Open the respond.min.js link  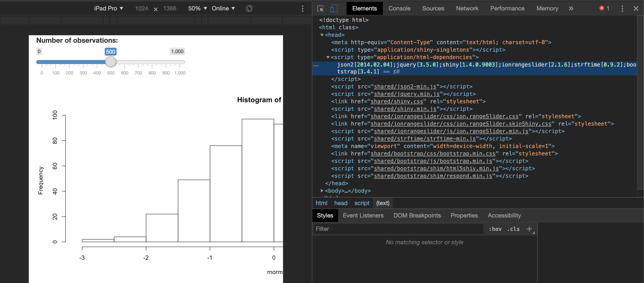point(433,176)
